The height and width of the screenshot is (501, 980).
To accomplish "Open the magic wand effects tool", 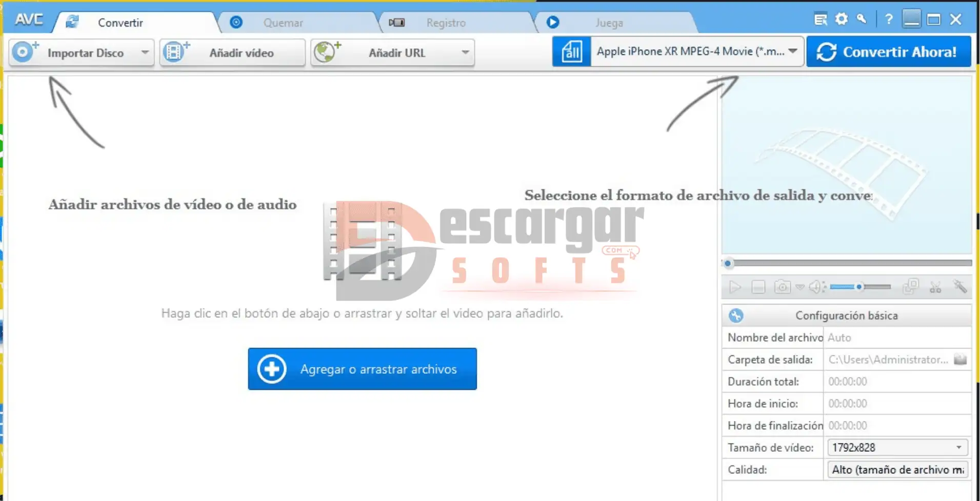I will coord(960,286).
